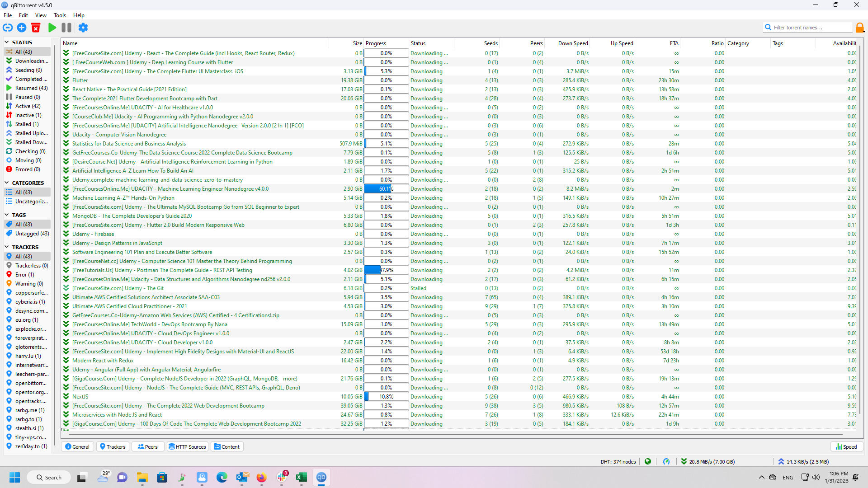Screen dimensions: 868x488
Task: Collapse the TRACKERS section
Action: click(x=7, y=247)
